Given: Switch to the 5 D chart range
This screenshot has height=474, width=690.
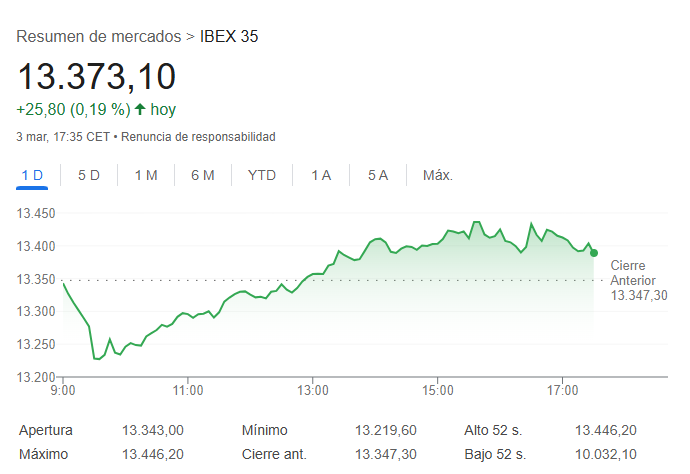Looking at the screenshot, I should coord(89,175).
